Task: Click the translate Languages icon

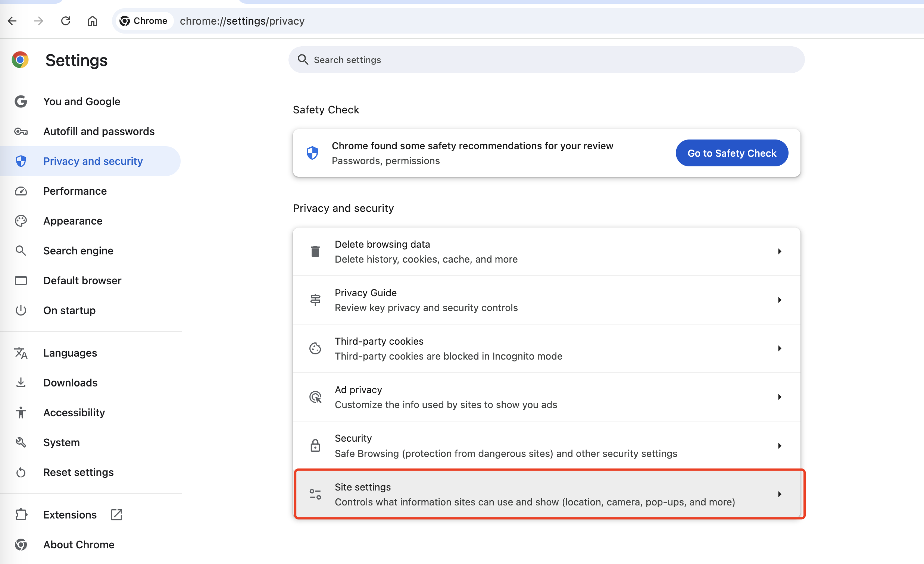Action: click(21, 353)
